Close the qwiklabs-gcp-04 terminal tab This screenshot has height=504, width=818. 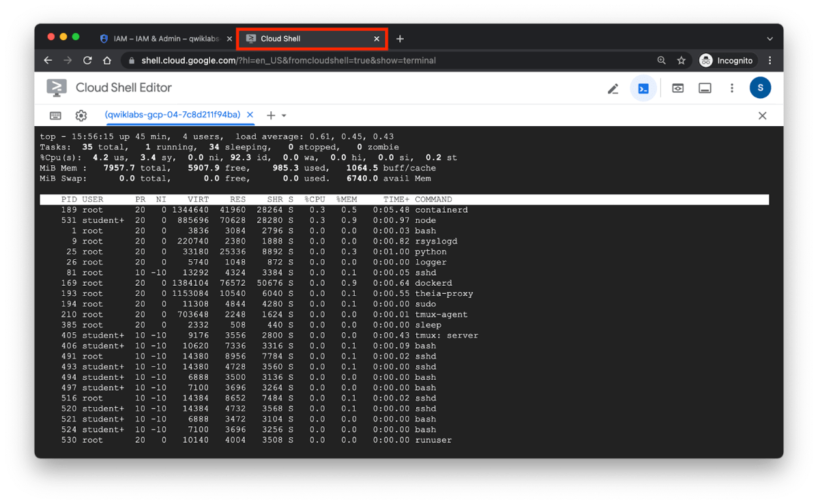tap(250, 115)
